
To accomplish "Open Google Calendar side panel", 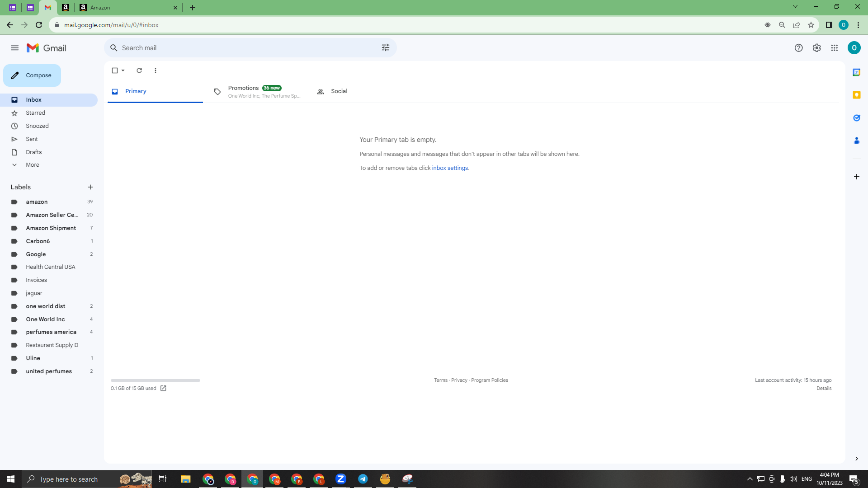I will click(x=857, y=72).
